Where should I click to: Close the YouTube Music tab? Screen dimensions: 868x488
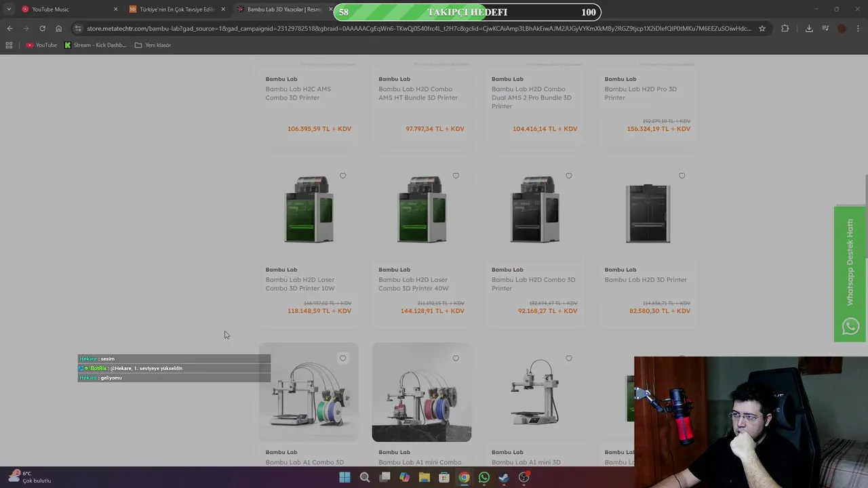pyautogui.click(x=115, y=9)
